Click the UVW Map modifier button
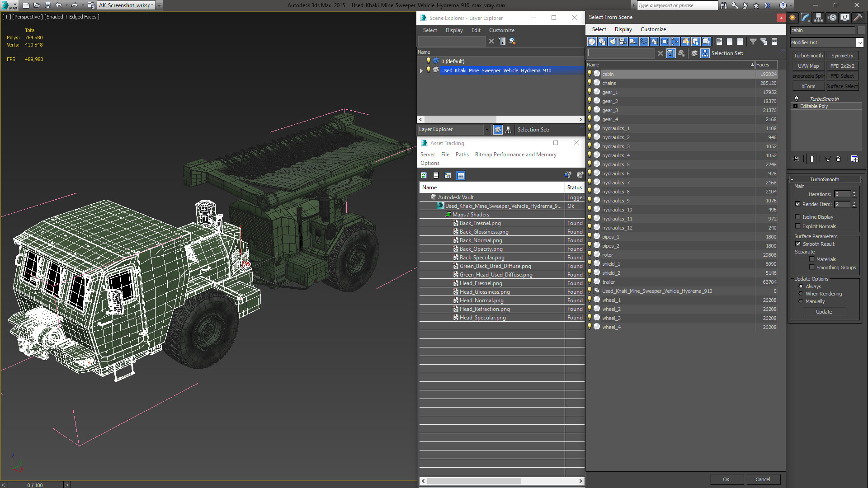This screenshot has height=488, width=868. tap(808, 66)
